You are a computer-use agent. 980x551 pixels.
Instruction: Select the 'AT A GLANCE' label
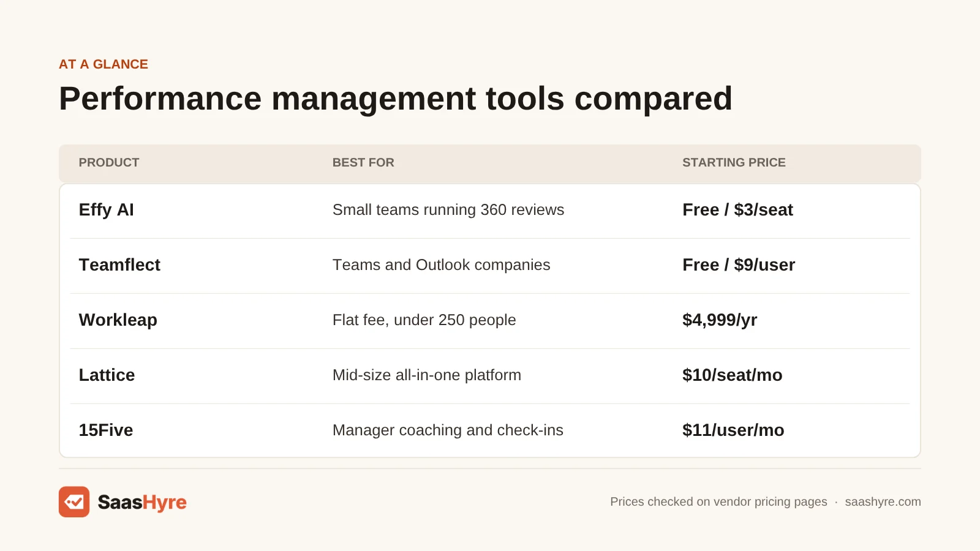pos(104,64)
